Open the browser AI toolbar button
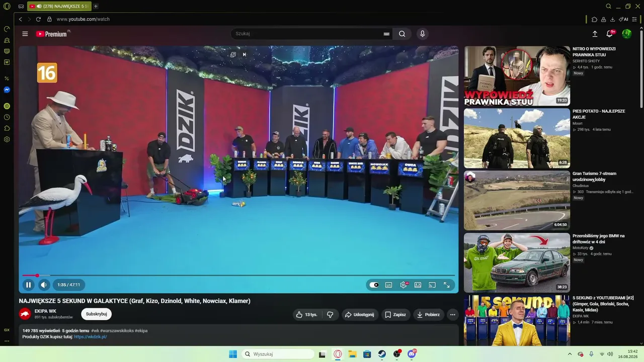 click(x=623, y=19)
